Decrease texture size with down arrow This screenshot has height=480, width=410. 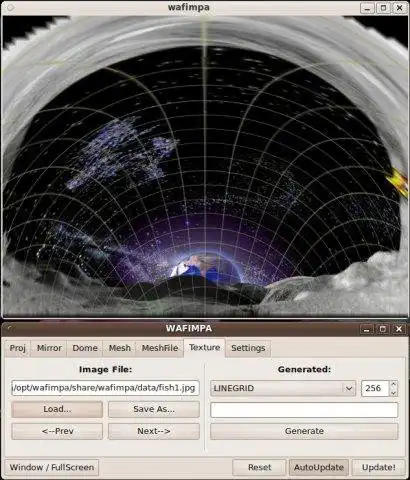pyautogui.click(x=394, y=393)
